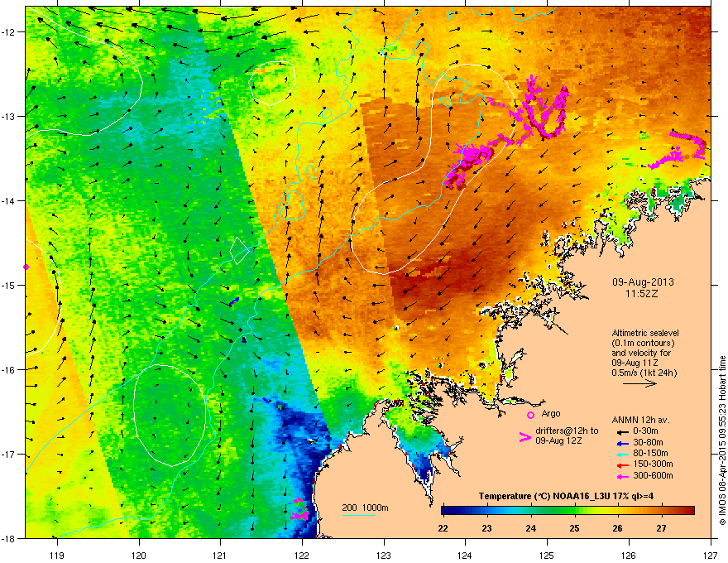728x563 pixels.
Task: Click the 80-150m depth label
Action: [x=650, y=454]
